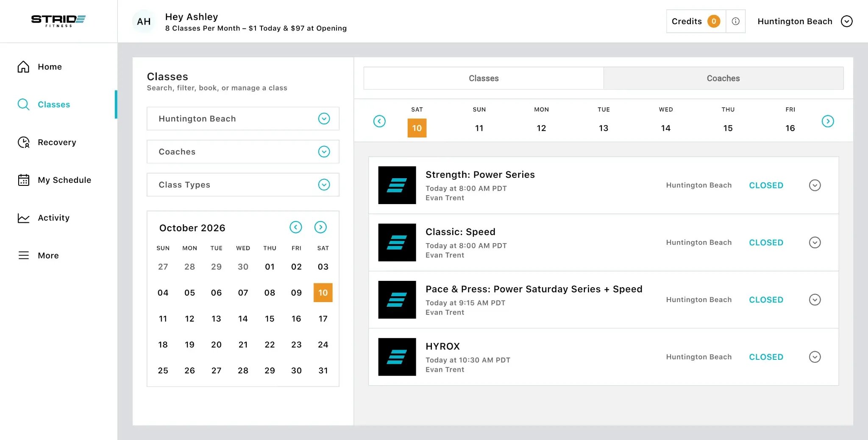The width and height of the screenshot is (868, 440).
Task: Select October 31 in the calendar
Action: point(323,370)
